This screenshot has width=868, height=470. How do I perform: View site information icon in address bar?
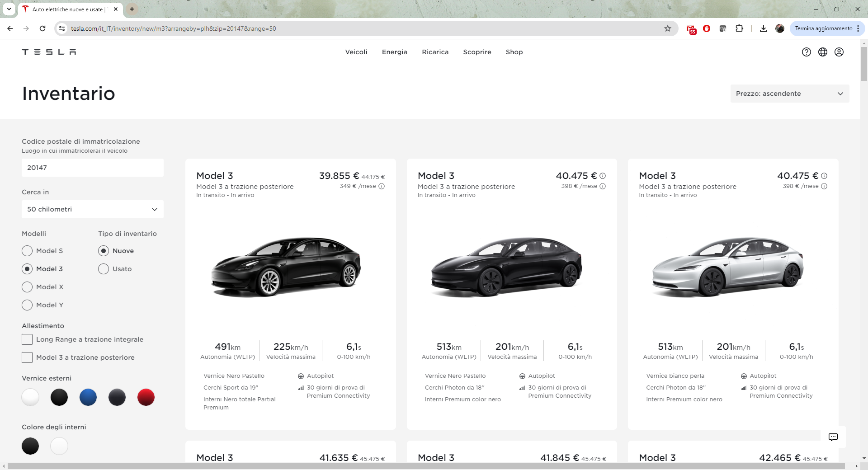pyautogui.click(x=62, y=28)
